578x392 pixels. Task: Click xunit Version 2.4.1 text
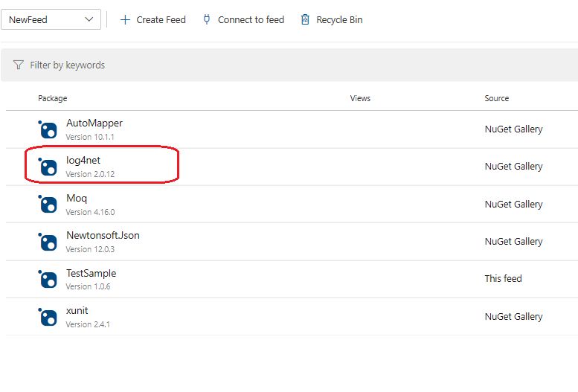(88, 324)
